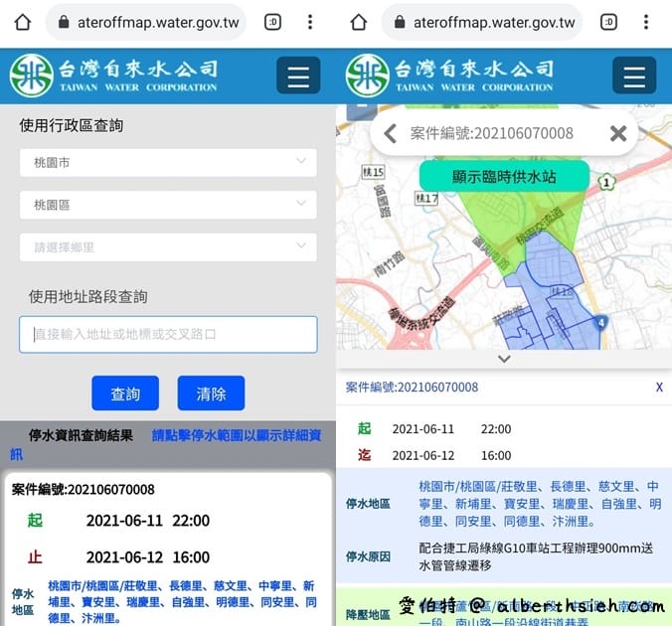This screenshot has height=626, width=672.
Task: Select 使用行政區查詢 heading
Action: click(72, 125)
